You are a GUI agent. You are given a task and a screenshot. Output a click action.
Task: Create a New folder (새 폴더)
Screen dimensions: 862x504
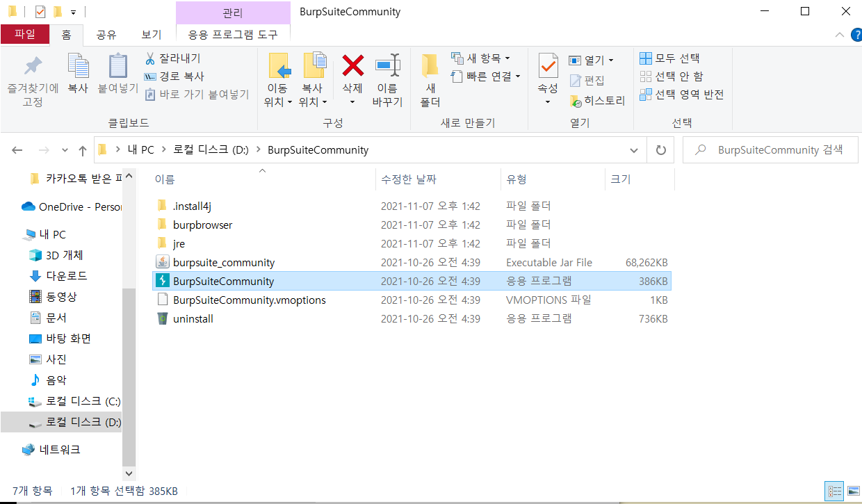tap(430, 80)
